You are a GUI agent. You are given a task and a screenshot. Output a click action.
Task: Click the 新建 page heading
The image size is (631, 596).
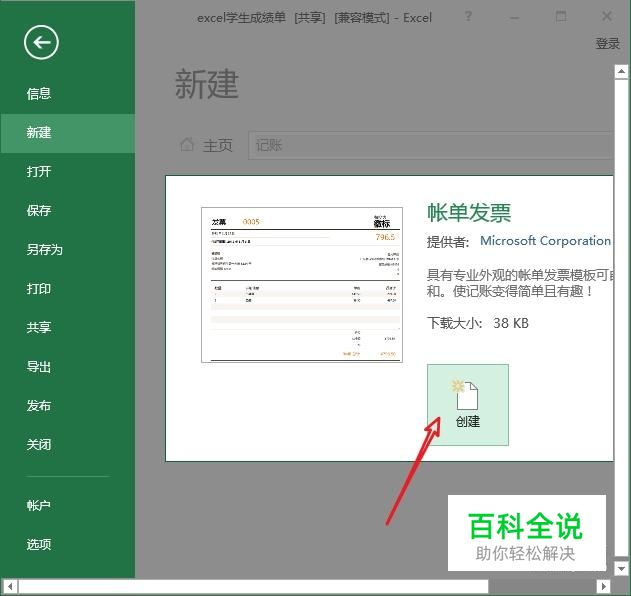[x=207, y=84]
